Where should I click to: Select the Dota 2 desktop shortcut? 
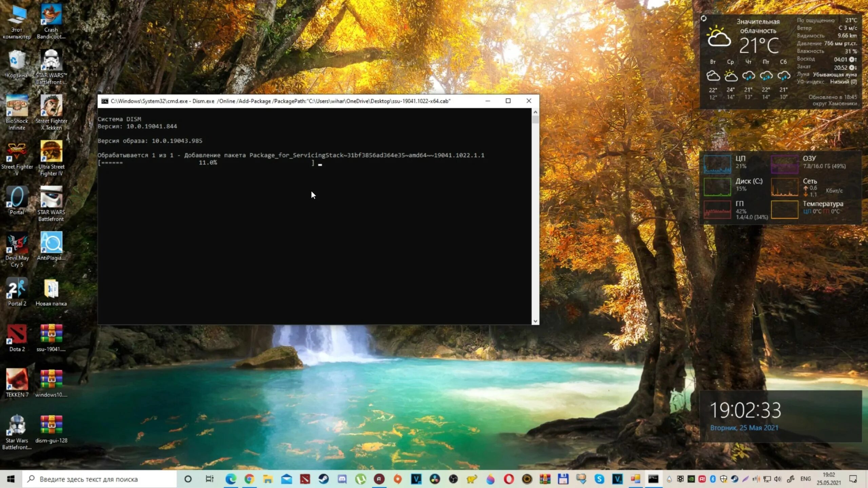[x=17, y=338]
